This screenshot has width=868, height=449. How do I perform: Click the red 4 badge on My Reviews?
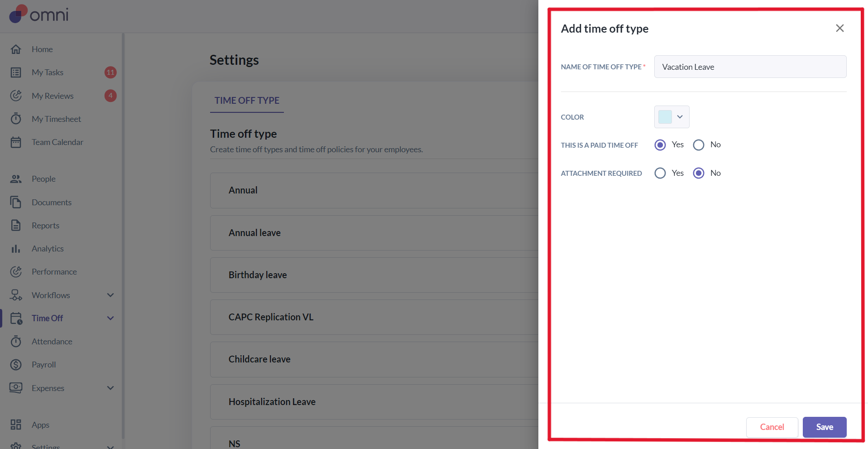(110, 96)
